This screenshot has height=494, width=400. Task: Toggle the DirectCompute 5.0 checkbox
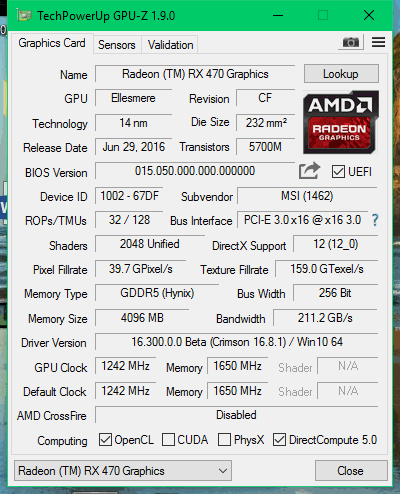(279, 440)
